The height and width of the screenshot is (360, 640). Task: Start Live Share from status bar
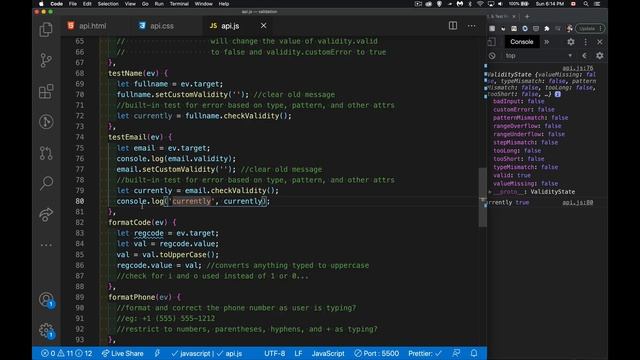[x=122, y=353]
